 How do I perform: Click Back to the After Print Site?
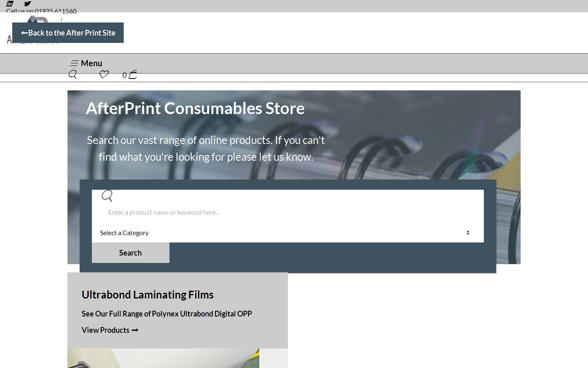pos(68,33)
